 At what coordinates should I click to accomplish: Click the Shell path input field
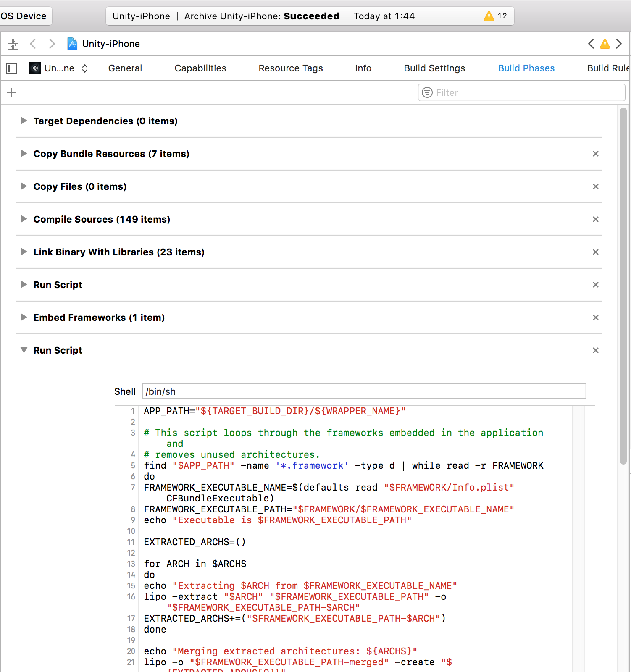click(364, 391)
